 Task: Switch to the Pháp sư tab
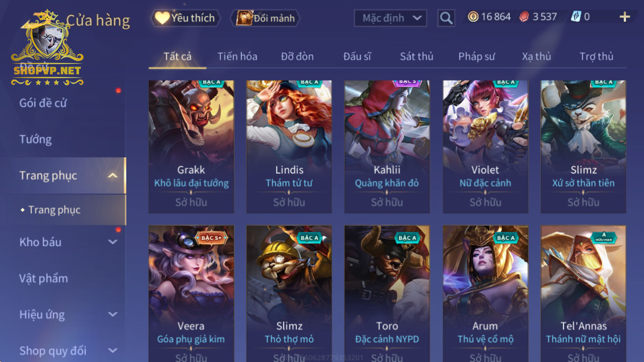pyautogui.click(x=476, y=57)
